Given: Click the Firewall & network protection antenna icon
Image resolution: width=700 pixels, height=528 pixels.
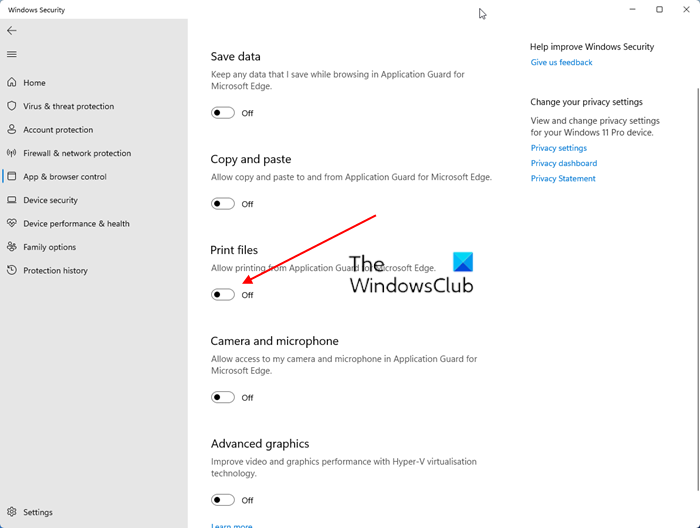Looking at the screenshot, I should (12, 153).
